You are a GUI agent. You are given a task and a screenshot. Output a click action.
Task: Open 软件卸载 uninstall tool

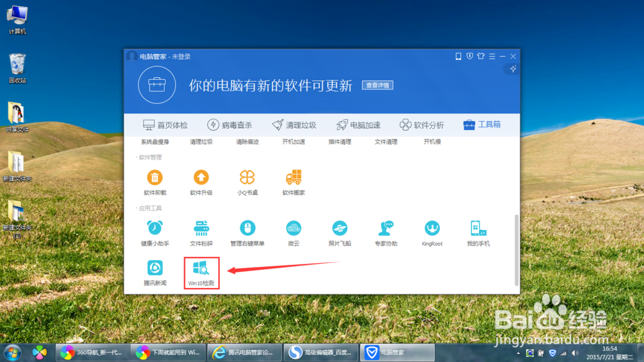[x=155, y=182]
